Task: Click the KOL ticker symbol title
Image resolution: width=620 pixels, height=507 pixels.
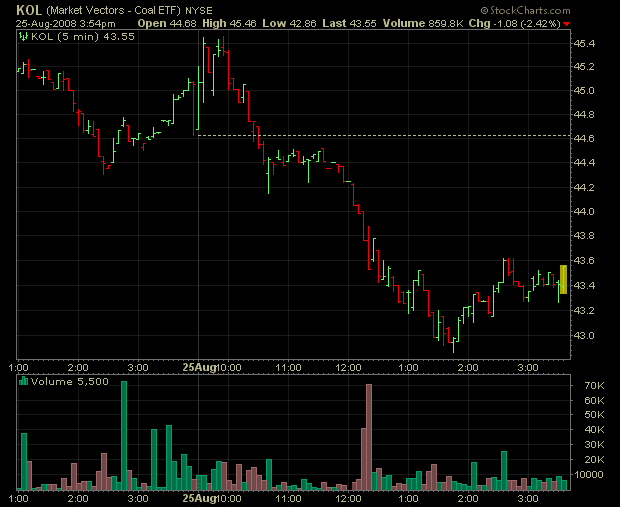Action: (29, 10)
